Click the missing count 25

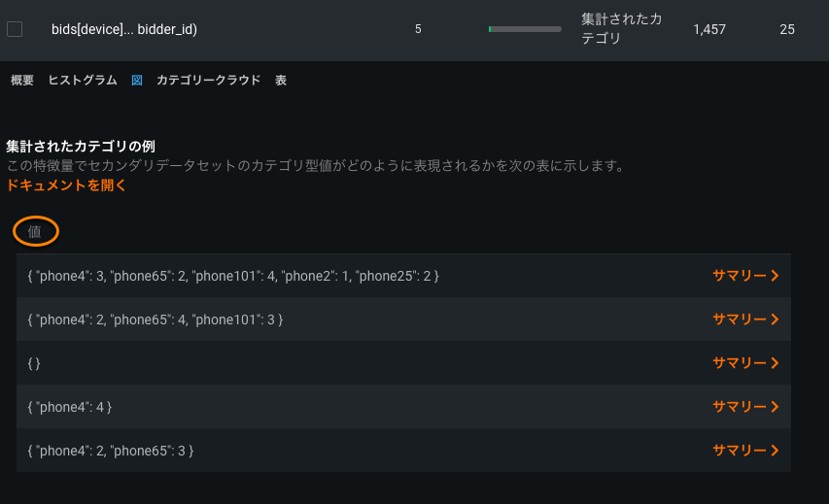[787, 29]
